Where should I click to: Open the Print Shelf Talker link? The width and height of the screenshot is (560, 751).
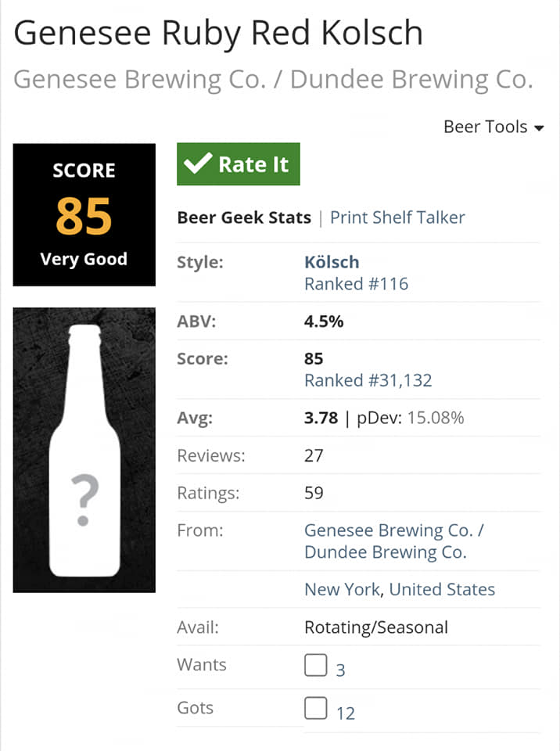tap(397, 217)
